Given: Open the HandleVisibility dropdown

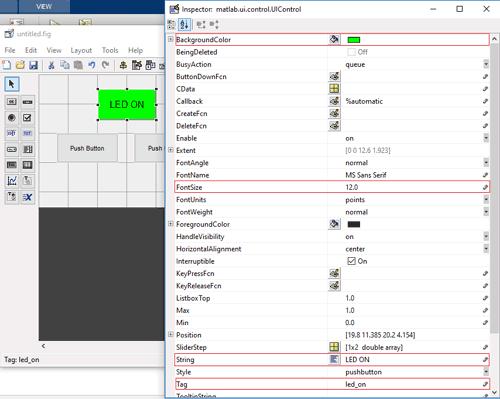Looking at the screenshot, I should coord(486,236).
